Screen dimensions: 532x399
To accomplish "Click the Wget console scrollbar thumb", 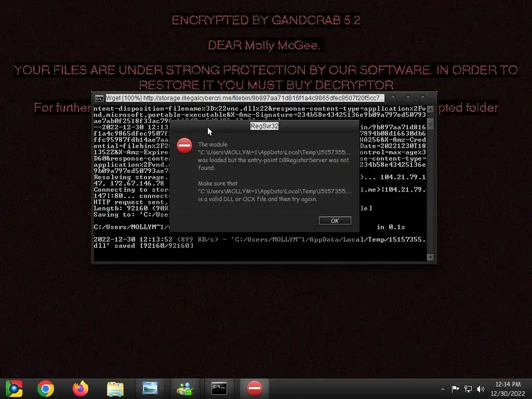I will (x=430, y=124).
